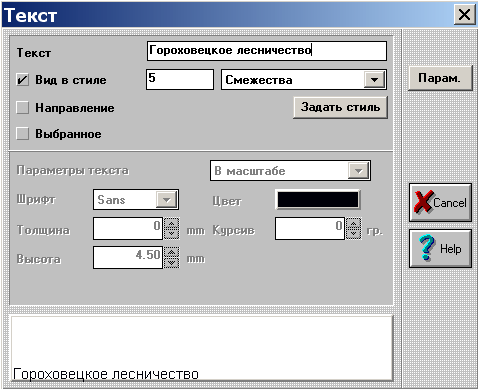478x389 pixels.
Task: Decrease Курсив with the down arrow
Action: (353, 234)
